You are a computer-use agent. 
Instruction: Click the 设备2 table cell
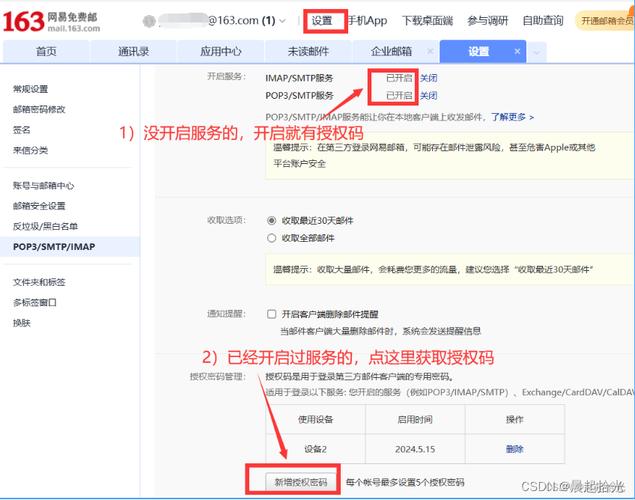tap(315, 449)
